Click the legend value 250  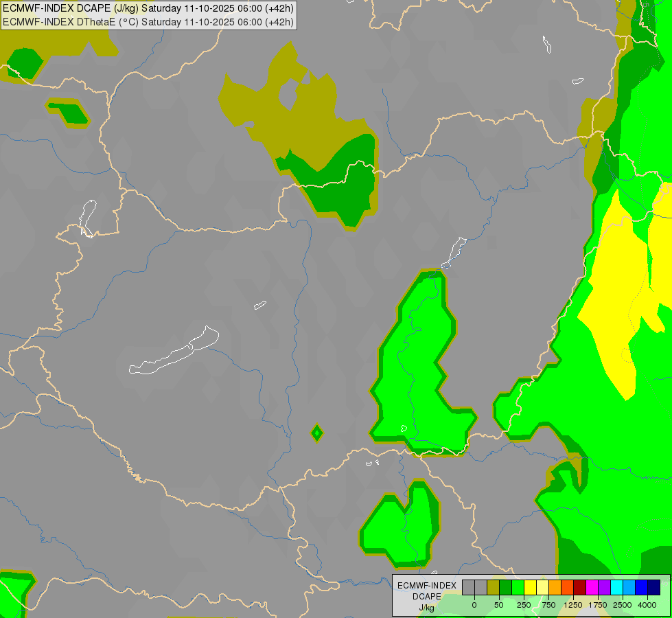tap(524, 605)
